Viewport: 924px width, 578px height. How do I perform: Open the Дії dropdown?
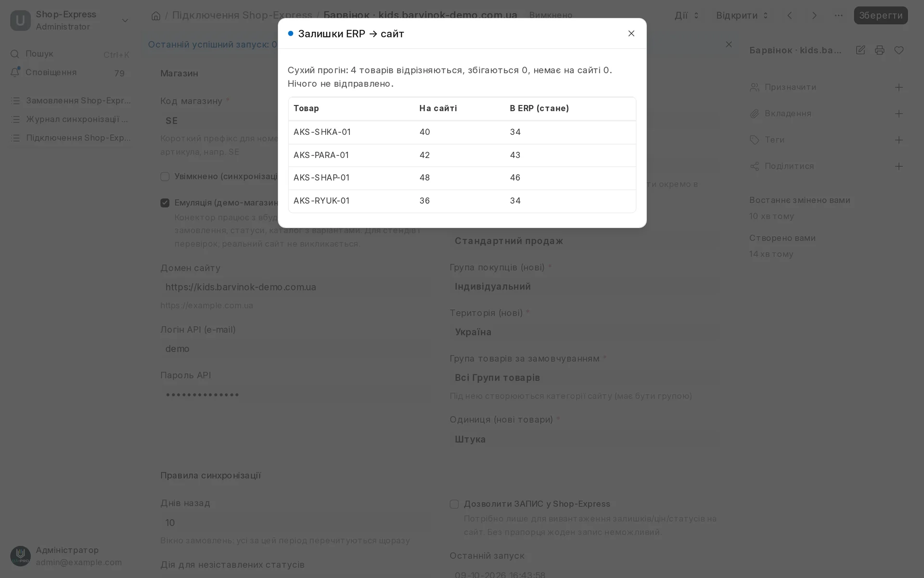pos(687,15)
